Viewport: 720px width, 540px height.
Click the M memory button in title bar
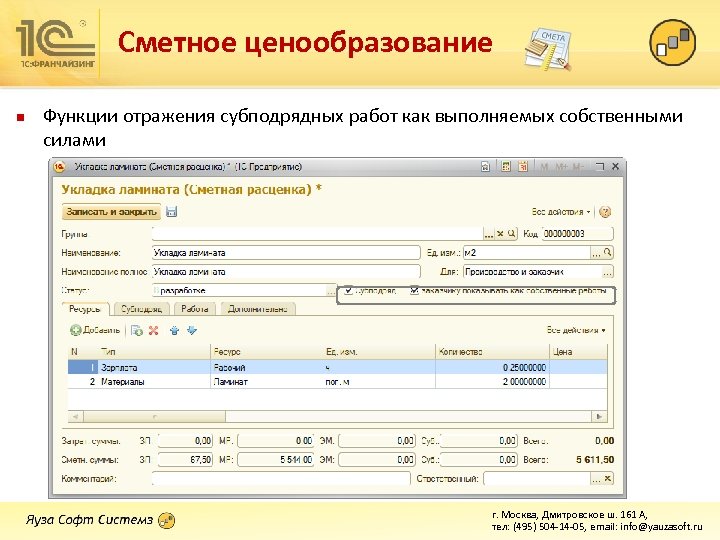(544, 167)
